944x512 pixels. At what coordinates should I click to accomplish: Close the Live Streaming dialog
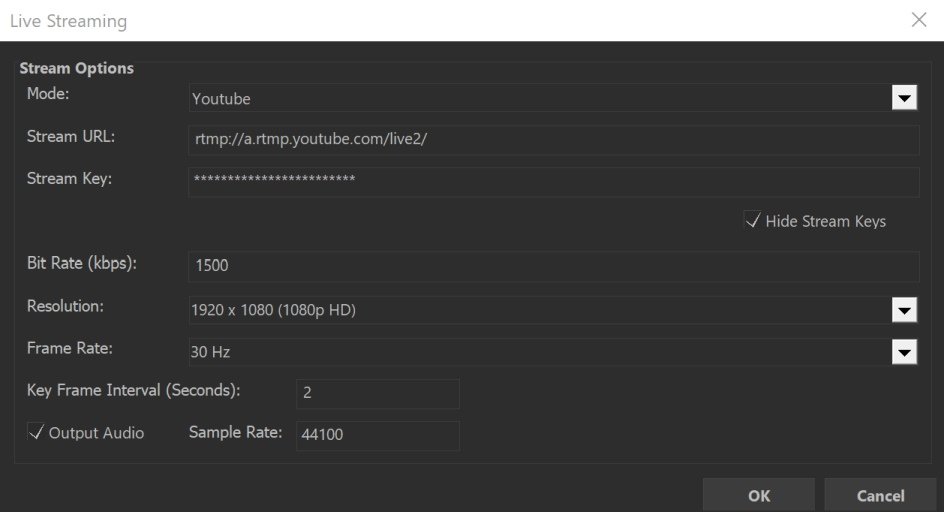[919, 20]
